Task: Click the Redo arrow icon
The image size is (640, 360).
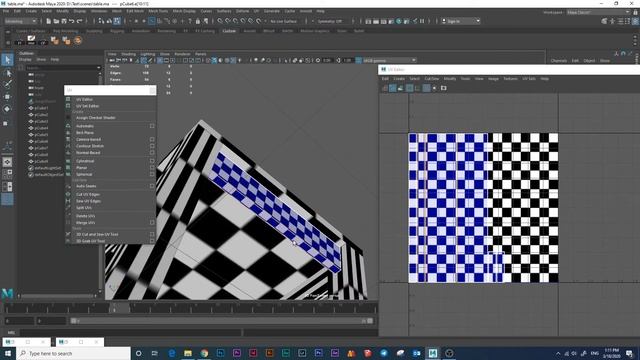Action: pyautogui.click(x=80, y=21)
